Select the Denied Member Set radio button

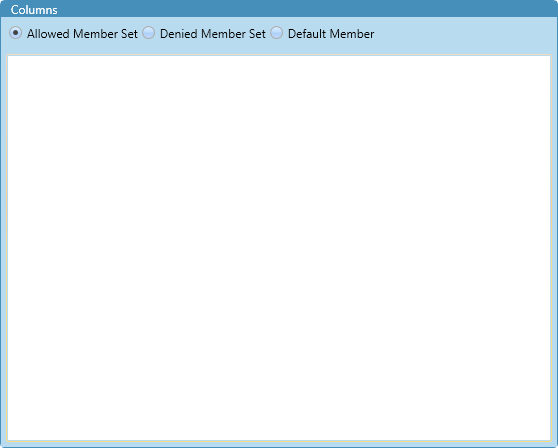(x=149, y=33)
